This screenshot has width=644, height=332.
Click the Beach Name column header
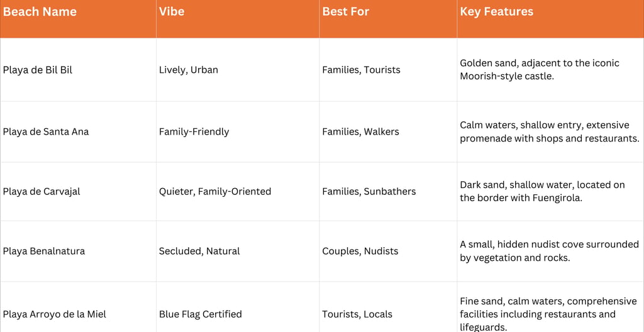coord(78,19)
